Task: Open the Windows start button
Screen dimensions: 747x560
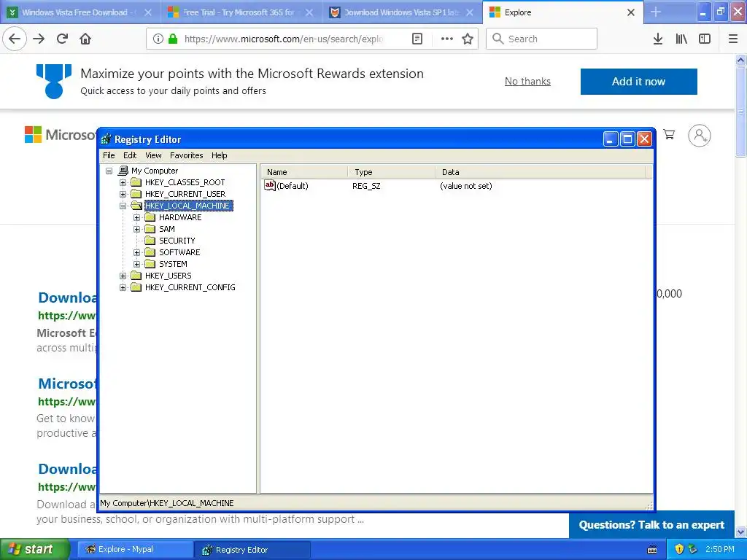Action: coord(34,549)
